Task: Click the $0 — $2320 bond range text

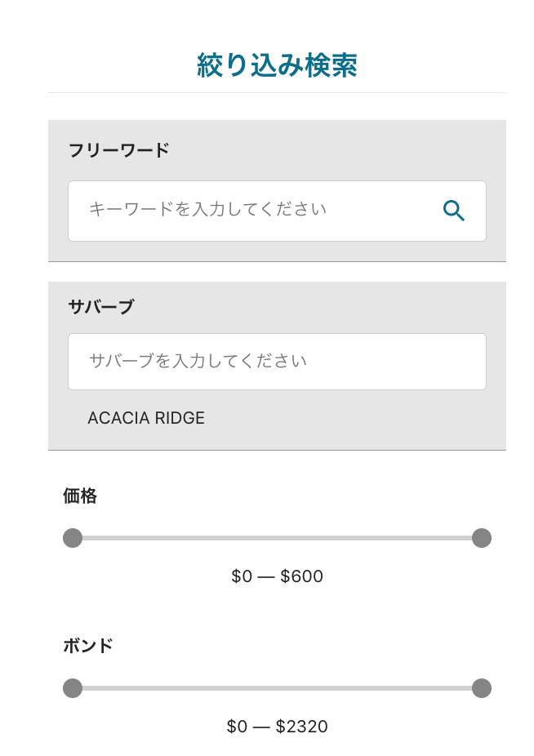Action: [x=277, y=726]
